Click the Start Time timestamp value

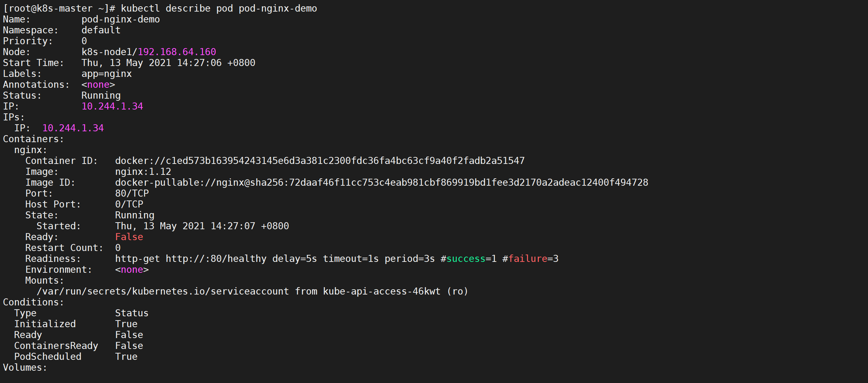tap(168, 63)
